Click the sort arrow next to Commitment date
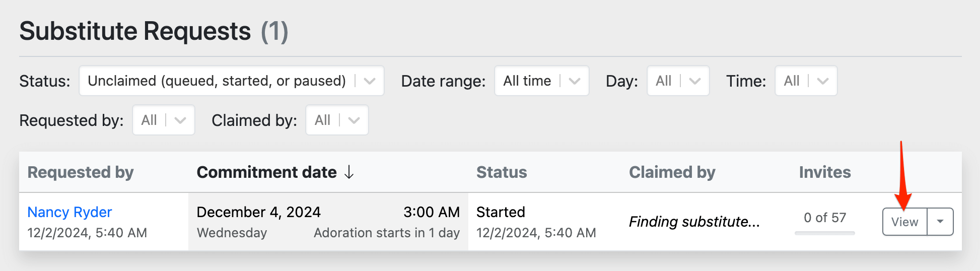 349,172
